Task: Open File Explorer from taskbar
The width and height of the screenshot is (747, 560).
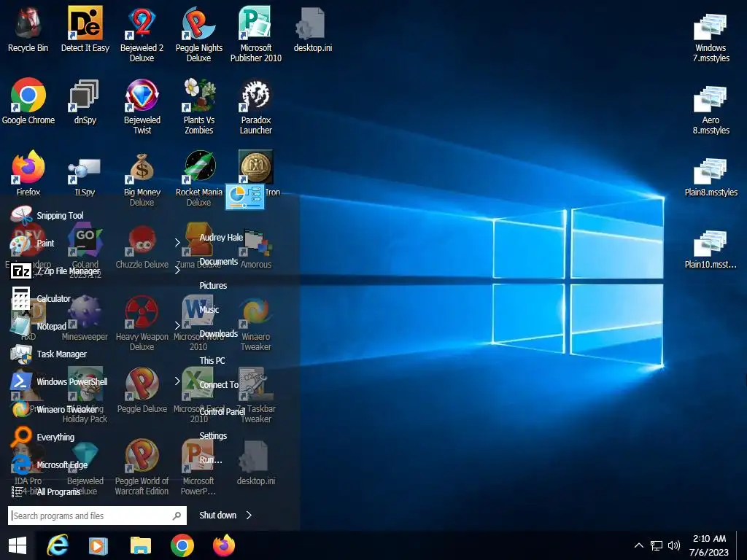Action: coord(141,545)
